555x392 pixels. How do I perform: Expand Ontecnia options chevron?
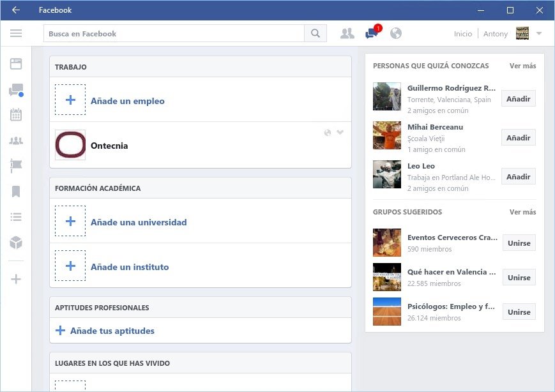340,132
